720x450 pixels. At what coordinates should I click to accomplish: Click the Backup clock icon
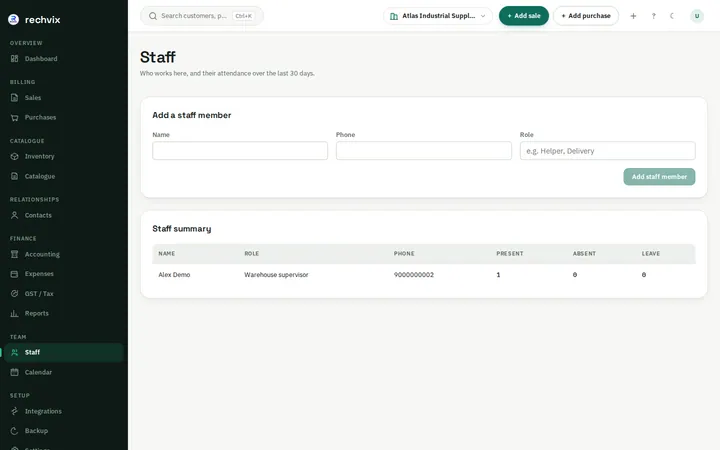(x=15, y=431)
